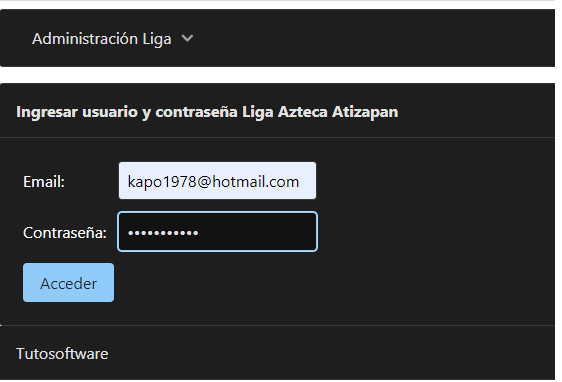Click the masked password dots
The height and width of the screenshot is (382, 562).
163,233
